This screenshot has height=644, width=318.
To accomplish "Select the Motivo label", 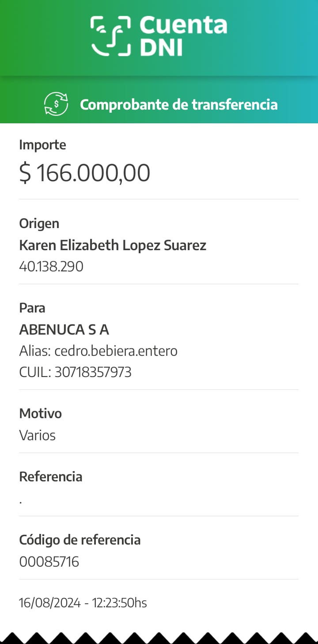I will pos(40,414).
